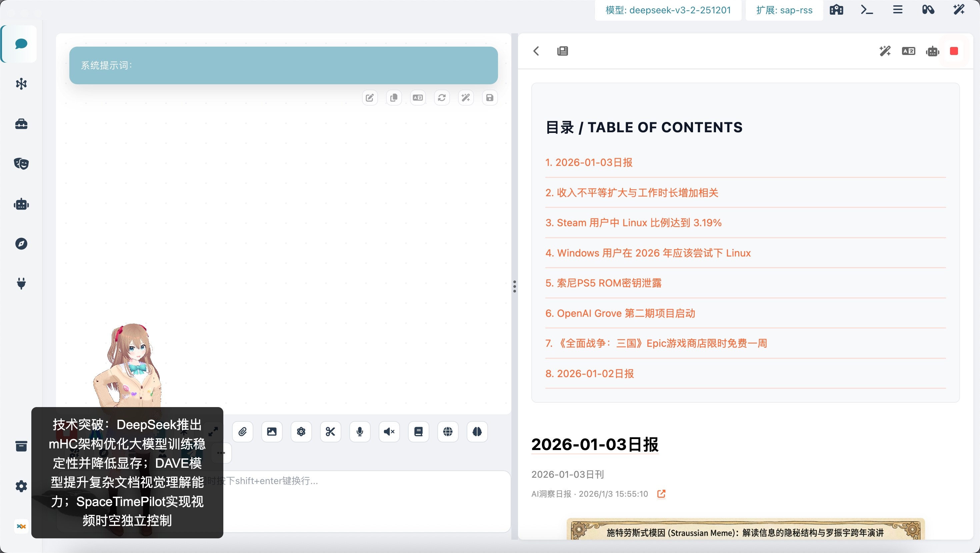Click magic wand under the system prompt

tap(466, 98)
